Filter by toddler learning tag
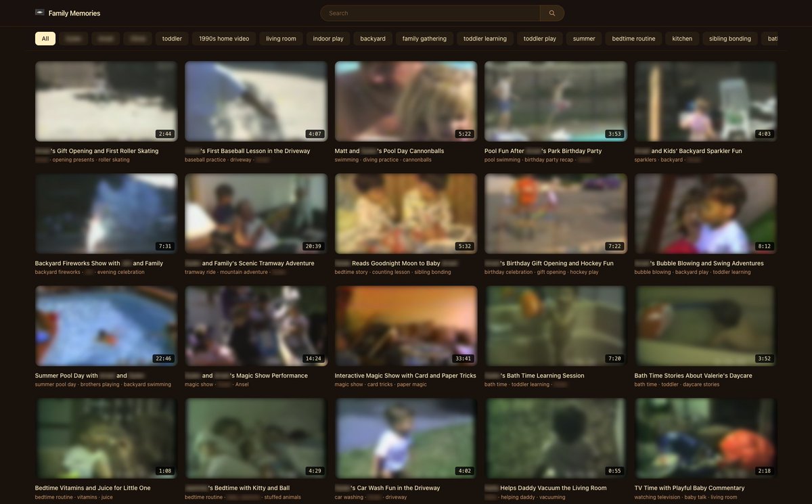Viewport: 812px width, 504px height. click(485, 39)
